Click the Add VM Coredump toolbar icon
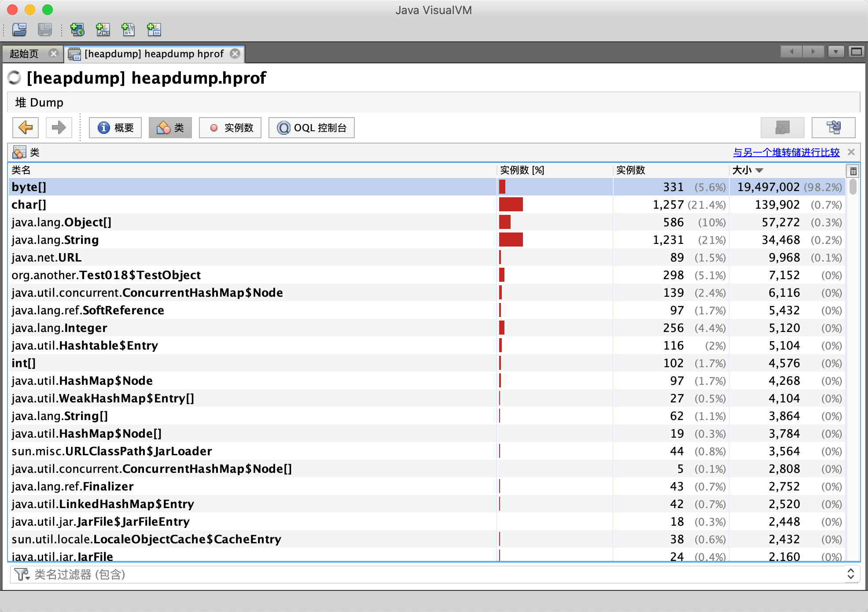 pyautogui.click(x=129, y=29)
